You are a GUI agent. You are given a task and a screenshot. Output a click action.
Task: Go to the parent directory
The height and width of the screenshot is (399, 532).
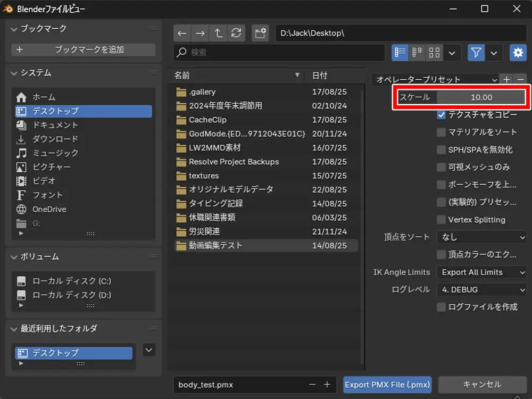[x=218, y=33]
